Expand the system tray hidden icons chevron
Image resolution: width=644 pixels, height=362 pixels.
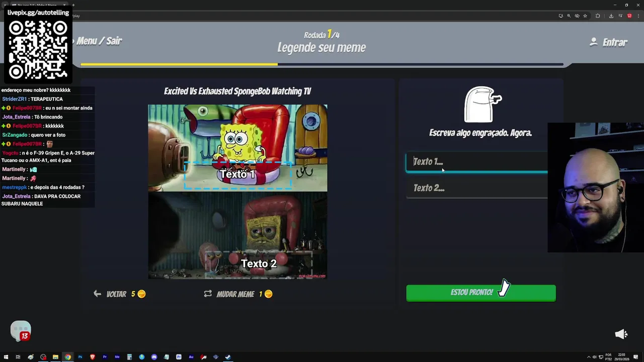coord(589,357)
